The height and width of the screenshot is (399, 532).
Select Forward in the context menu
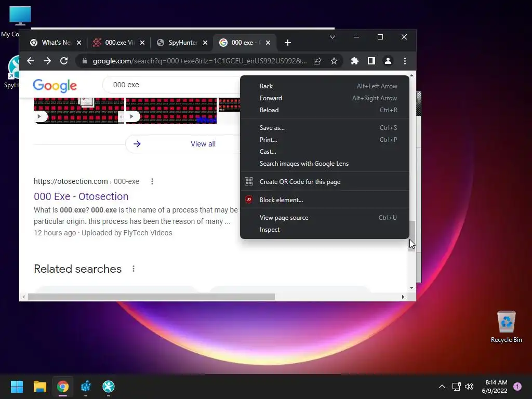tap(325, 98)
